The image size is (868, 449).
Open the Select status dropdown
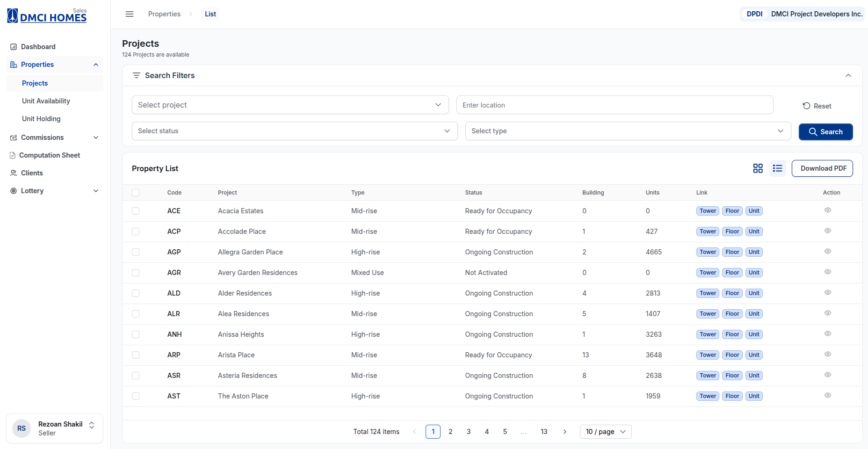click(294, 131)
